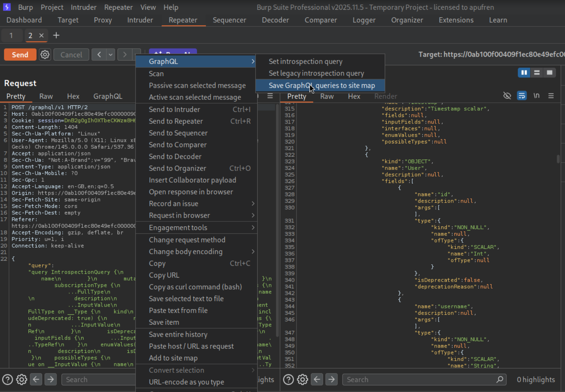
Task: Open response pane hamburger options menu
Action: click(551, 96)
